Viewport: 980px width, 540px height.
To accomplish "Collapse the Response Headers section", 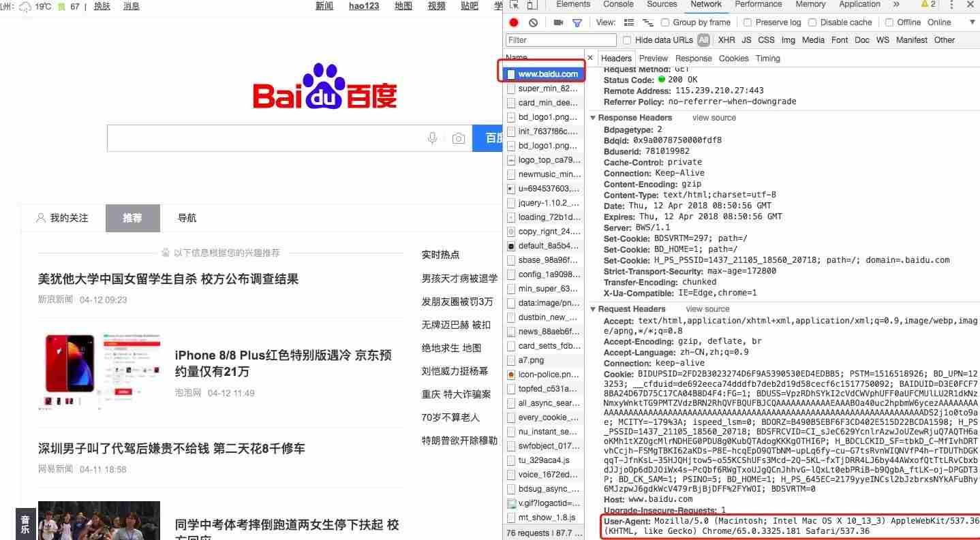I will [x=593, y=117].
